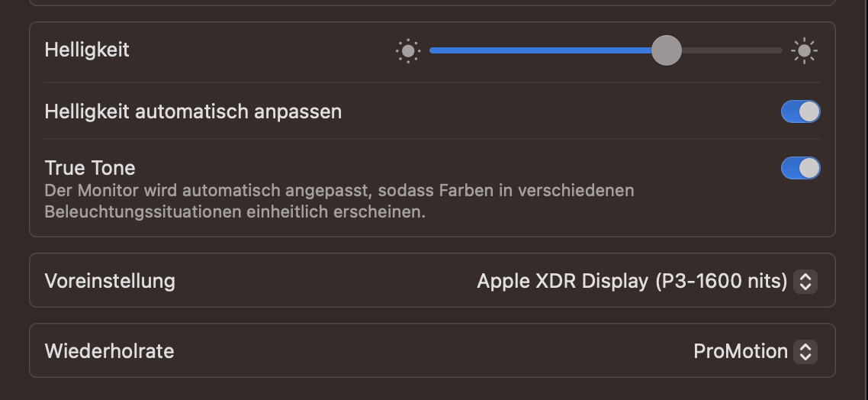Disable the "Helligkeit automatisch anpassen" switch
Screen dimensions: 868x400
coord(800,111)
